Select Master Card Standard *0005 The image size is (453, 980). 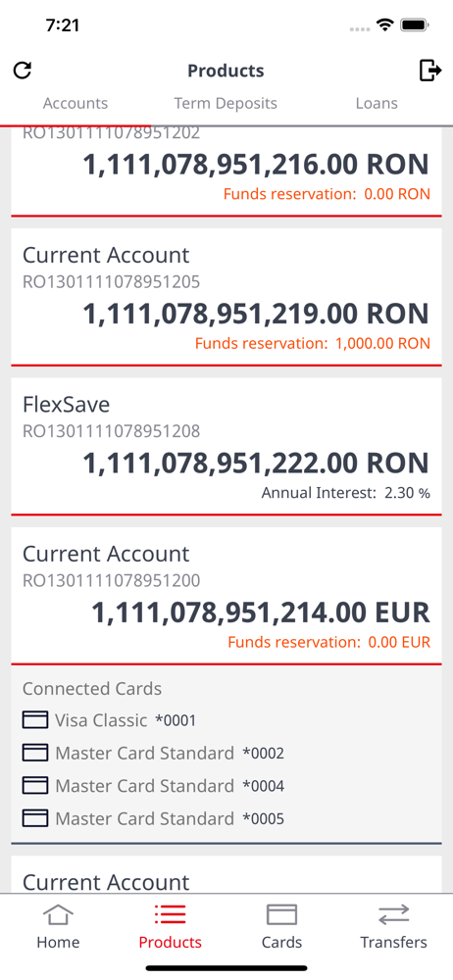153,817
